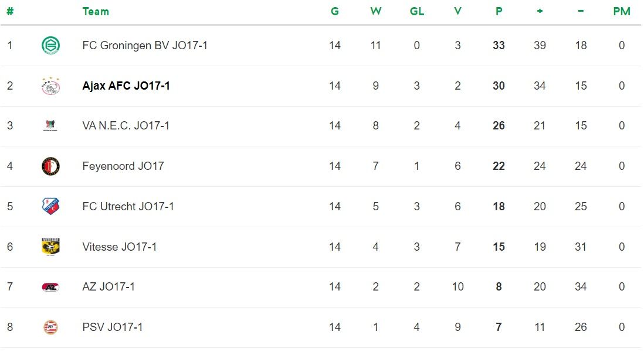The height and width of the screenshot is (352, 644).
Task: Select the AZ JO17-1 team name
Action: pos(109,287)
